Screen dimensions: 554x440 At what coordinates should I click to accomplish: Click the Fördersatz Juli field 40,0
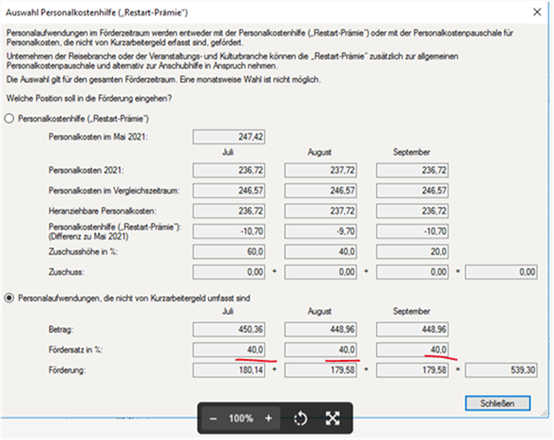pyautogui.click(x=229, y=350)
